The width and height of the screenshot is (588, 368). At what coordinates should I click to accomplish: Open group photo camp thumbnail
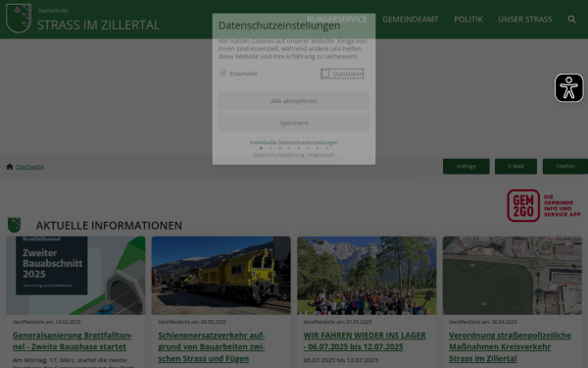[367, 275]
